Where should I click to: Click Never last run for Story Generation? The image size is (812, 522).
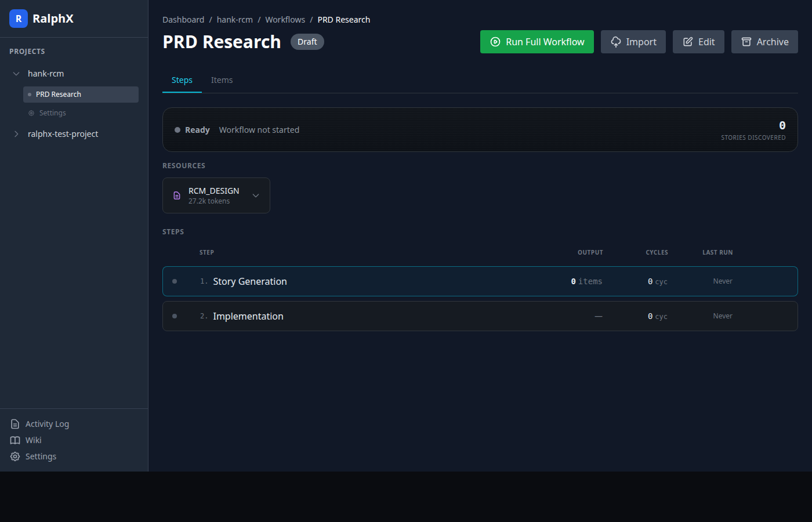[723, 281]
